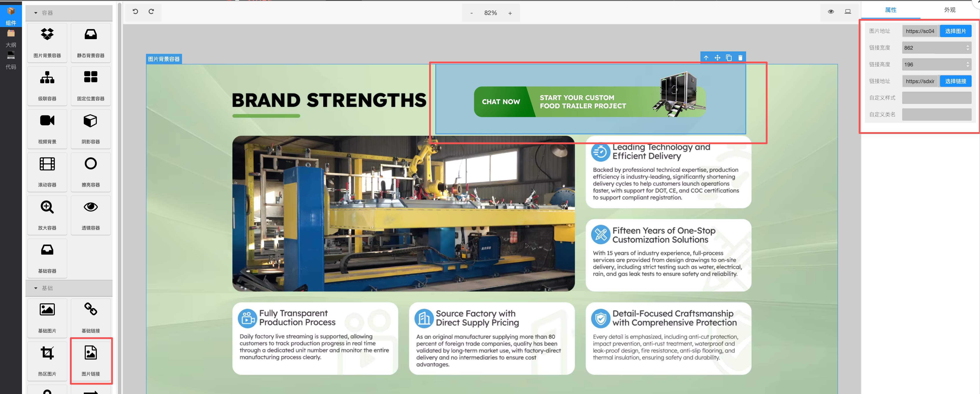This screenshot has width=980, height=394.
Task: Choose the 热区图片 component
Action: (x=47, y=361)
